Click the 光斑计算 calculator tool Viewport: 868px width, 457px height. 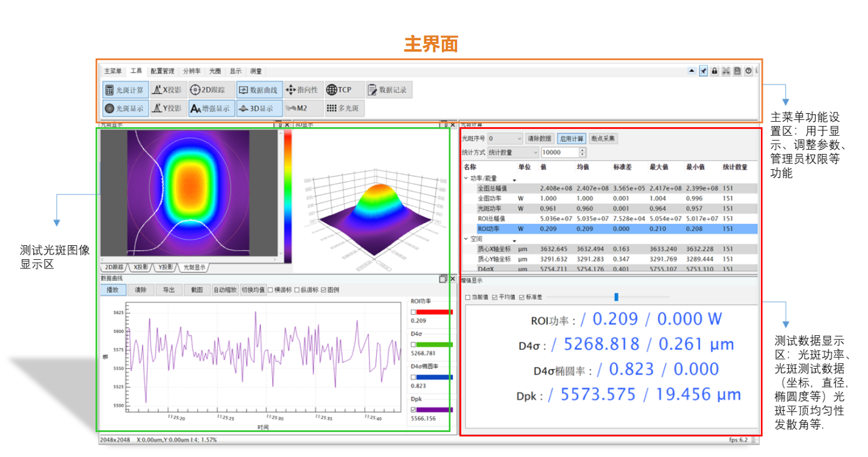[125, 90]
